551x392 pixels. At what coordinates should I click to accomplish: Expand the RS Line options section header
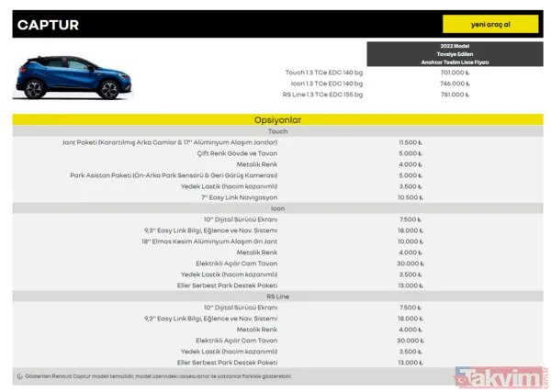tap(277, 296)
